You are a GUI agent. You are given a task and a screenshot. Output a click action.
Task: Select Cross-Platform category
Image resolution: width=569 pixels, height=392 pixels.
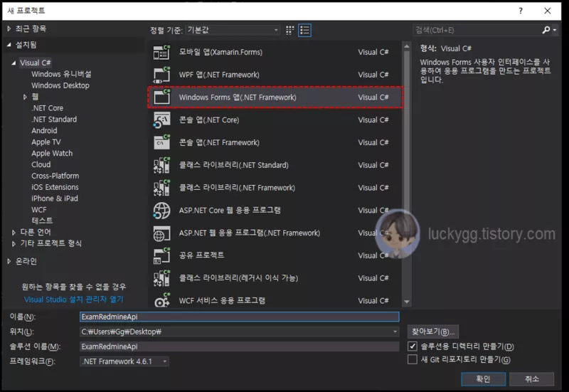(x=55, y=176)
